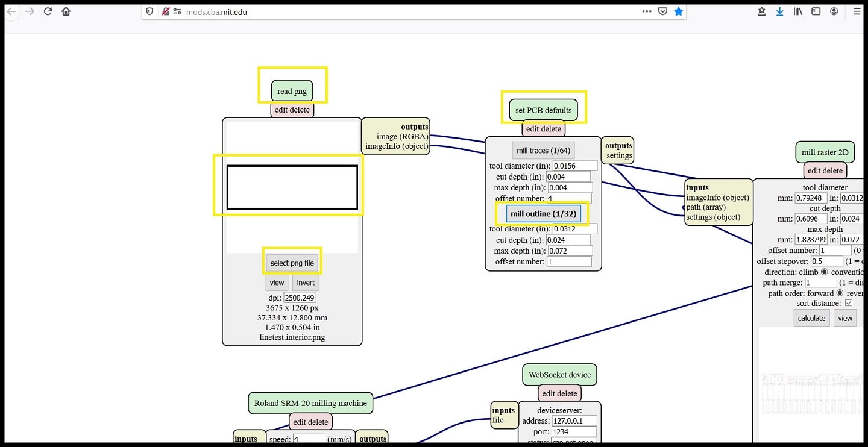Click the set PCB defaults module title
The image size is (868, 447).
pyautogui.click(x=543, y=110)
